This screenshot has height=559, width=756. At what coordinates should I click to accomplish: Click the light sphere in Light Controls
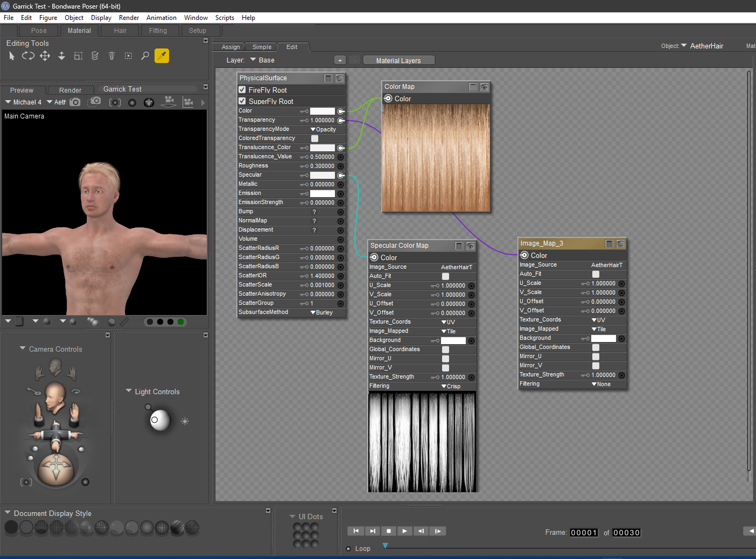click(x=160, y=420)
